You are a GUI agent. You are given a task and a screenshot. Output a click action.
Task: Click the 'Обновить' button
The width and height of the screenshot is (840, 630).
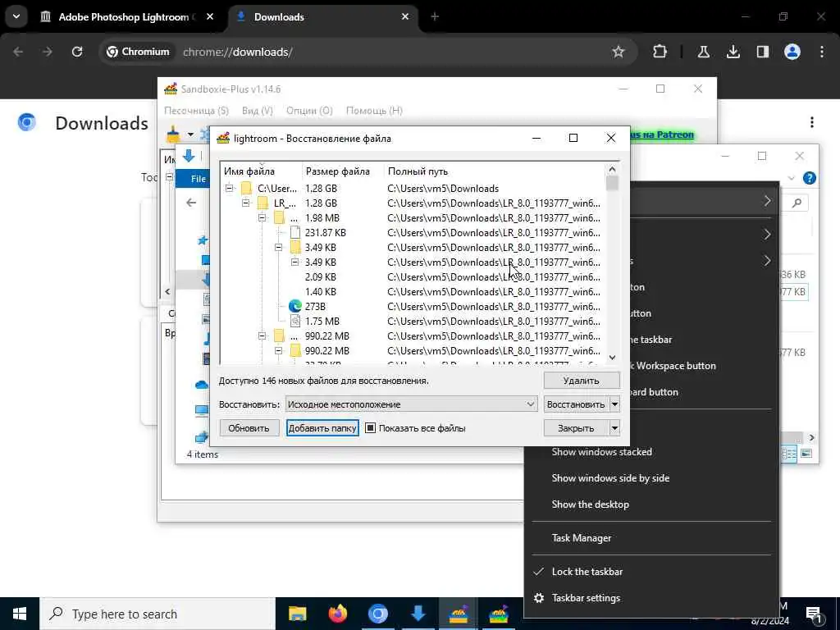(x=249, y=428)
